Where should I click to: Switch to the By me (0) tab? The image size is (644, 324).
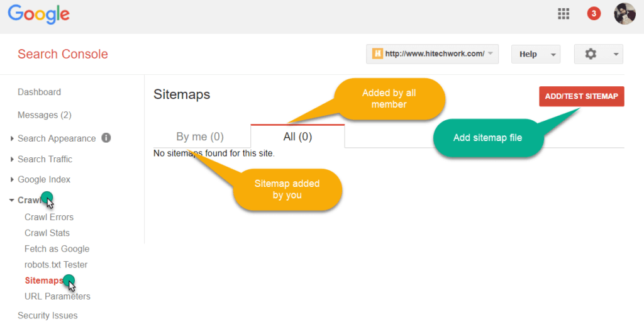coord(199,137)
